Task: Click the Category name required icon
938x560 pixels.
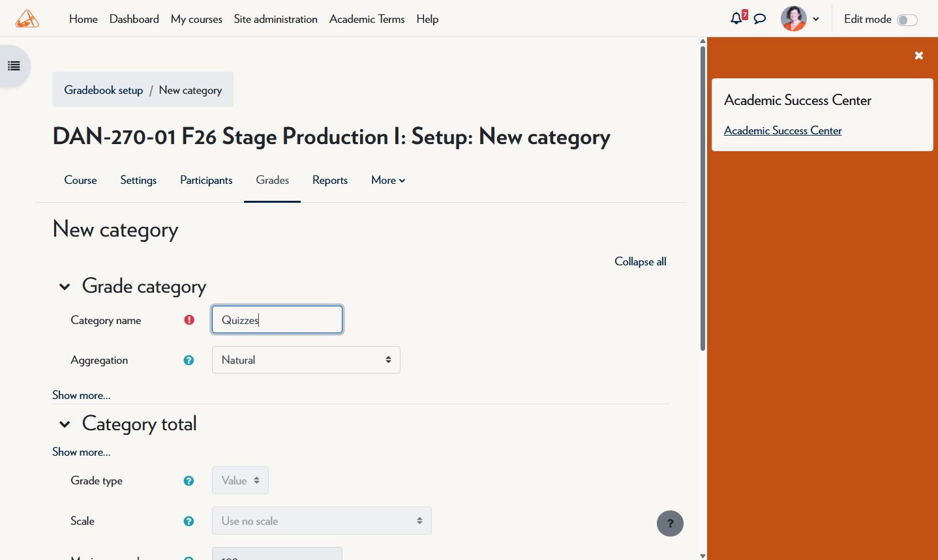Action: tap(189, 319)
